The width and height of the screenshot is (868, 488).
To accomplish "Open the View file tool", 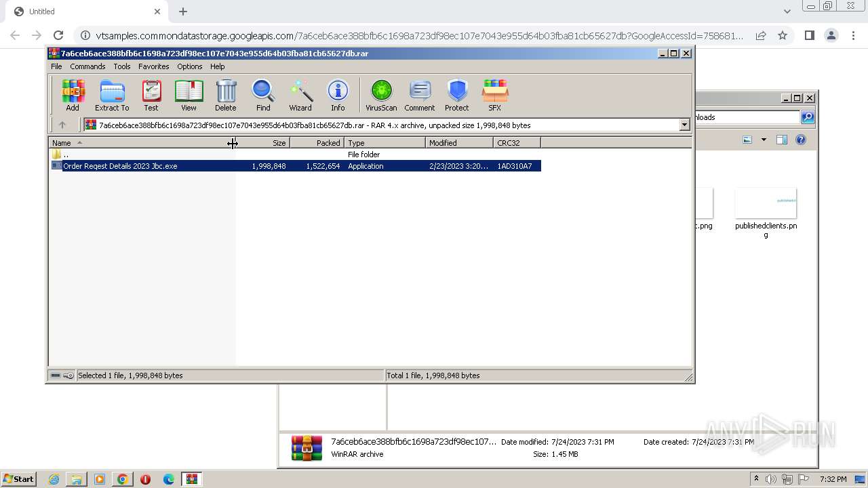I will 189,95.
